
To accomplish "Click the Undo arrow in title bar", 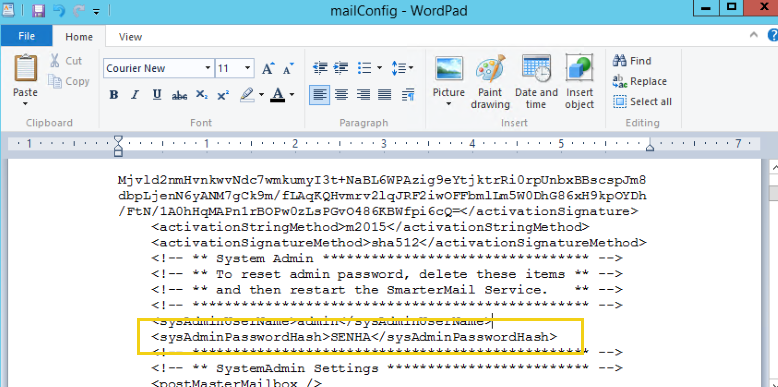I will click(x=59, y=10).
